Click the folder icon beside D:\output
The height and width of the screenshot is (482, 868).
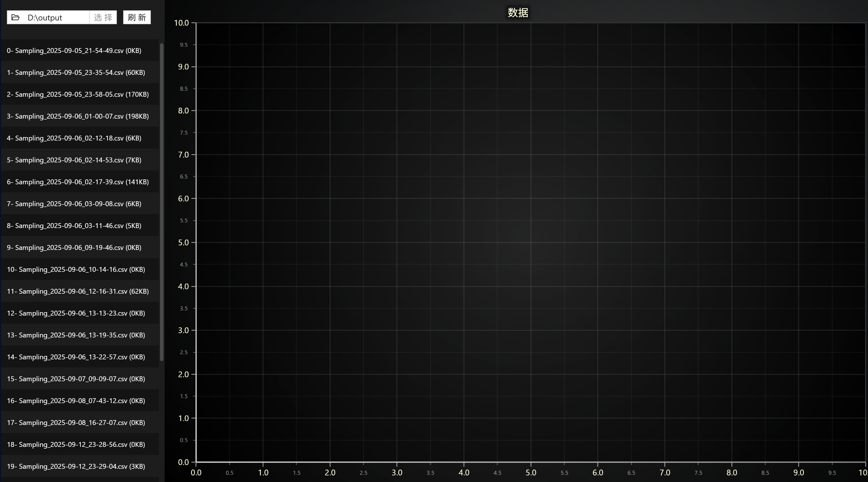(16, 18)
